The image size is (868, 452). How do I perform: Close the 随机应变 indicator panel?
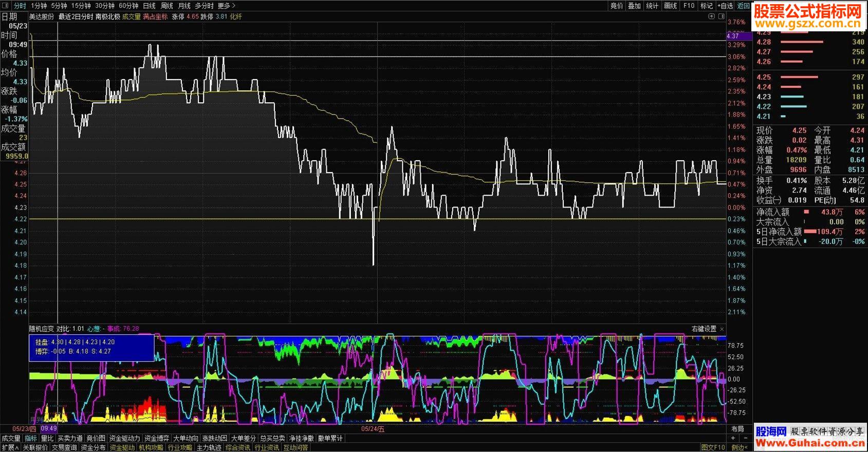tap(722, 329)
